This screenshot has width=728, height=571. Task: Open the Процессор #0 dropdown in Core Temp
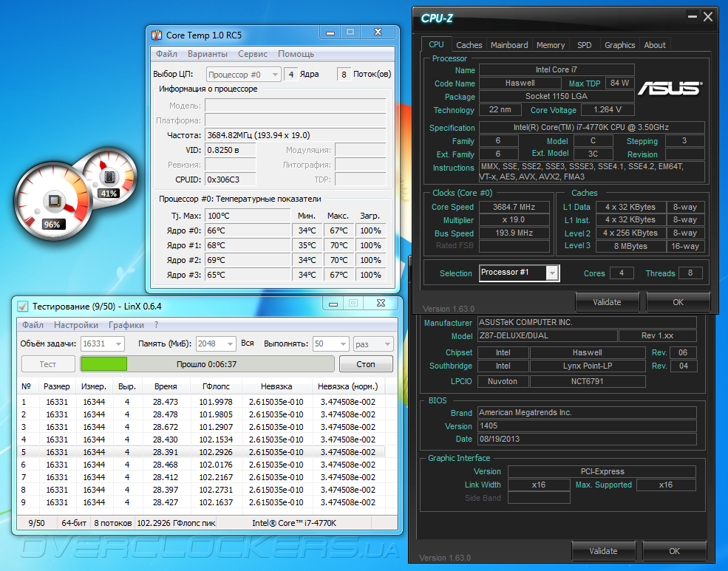coord(274,75)
